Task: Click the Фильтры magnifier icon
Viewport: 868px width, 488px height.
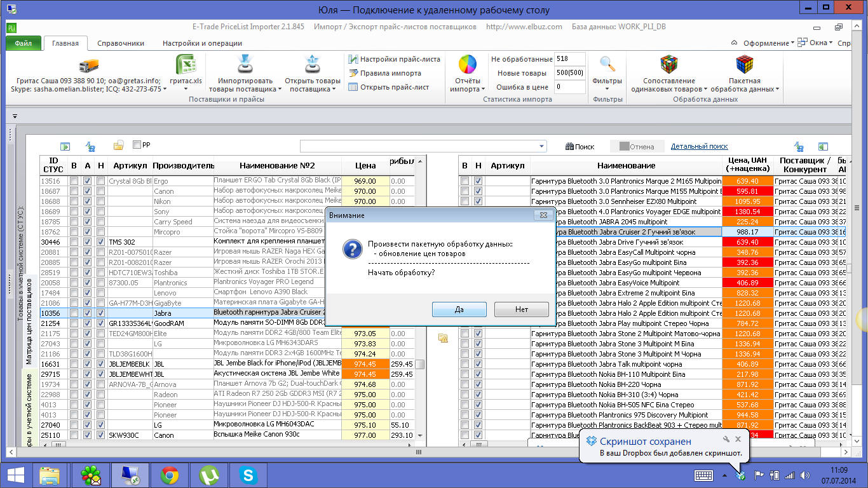Action: tap(607, 65)
